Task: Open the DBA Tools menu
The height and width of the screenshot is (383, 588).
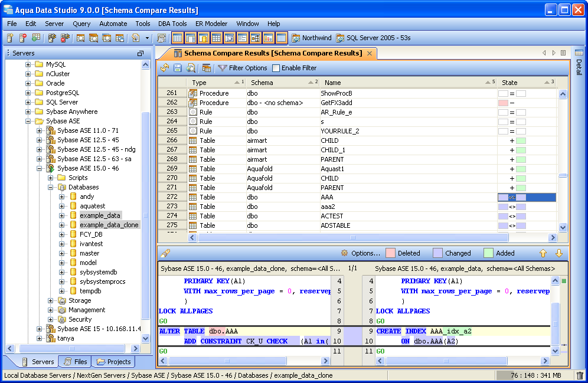Action: click(172, 24)
